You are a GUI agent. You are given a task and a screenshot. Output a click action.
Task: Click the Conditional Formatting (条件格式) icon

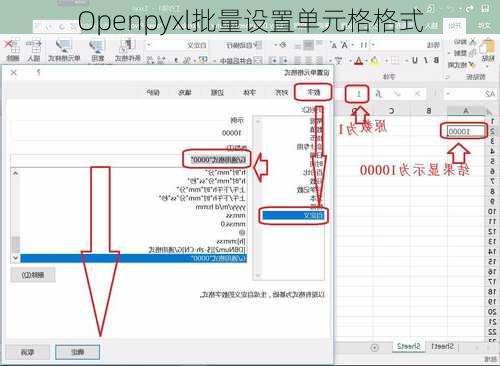pos(127,46)
